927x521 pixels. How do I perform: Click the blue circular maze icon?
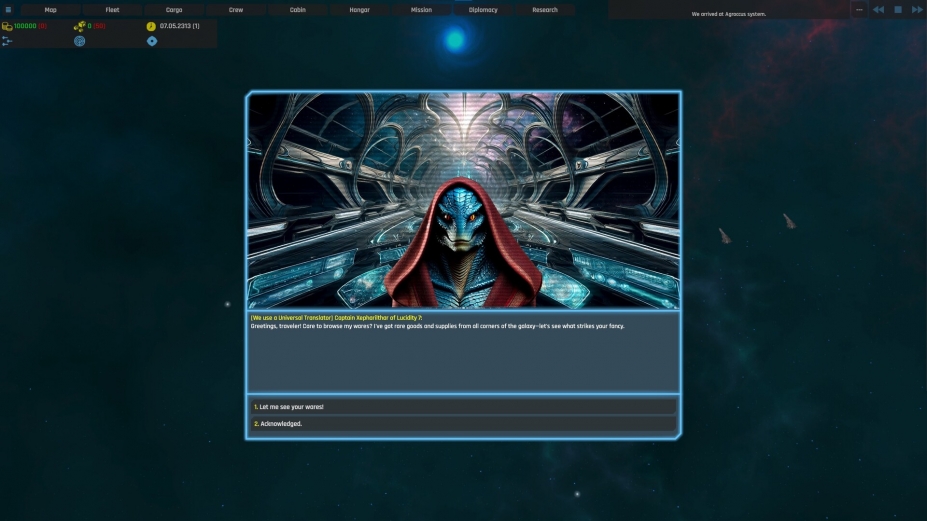coord(79,41)
